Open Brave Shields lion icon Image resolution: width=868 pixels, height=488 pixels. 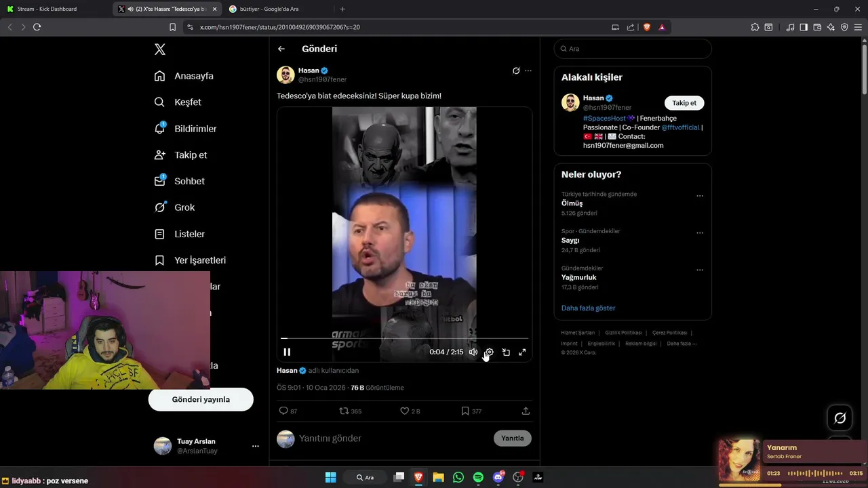[x=646, y=27]
